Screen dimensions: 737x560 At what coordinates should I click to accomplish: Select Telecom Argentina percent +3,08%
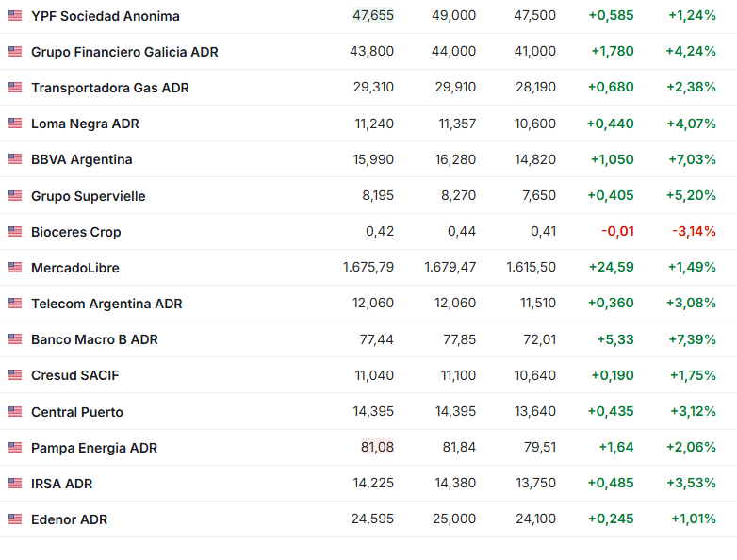pyautogui.click(x=691, y=303)
